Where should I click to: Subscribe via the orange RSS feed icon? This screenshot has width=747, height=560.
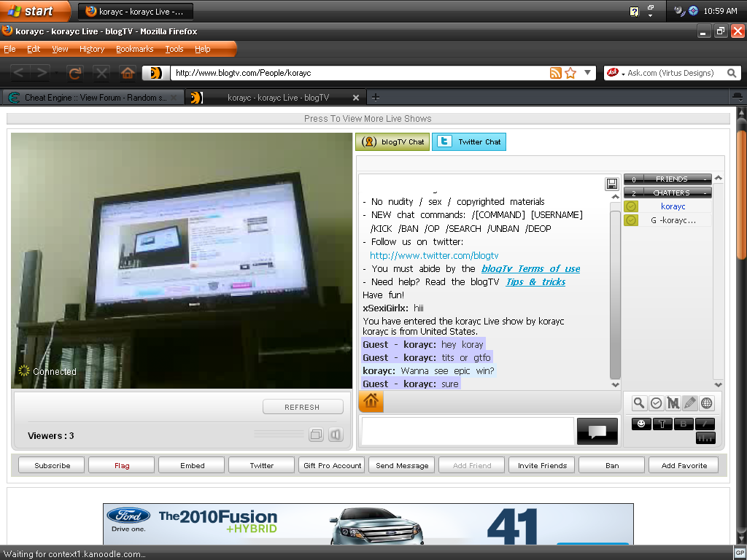coord(555,73)
